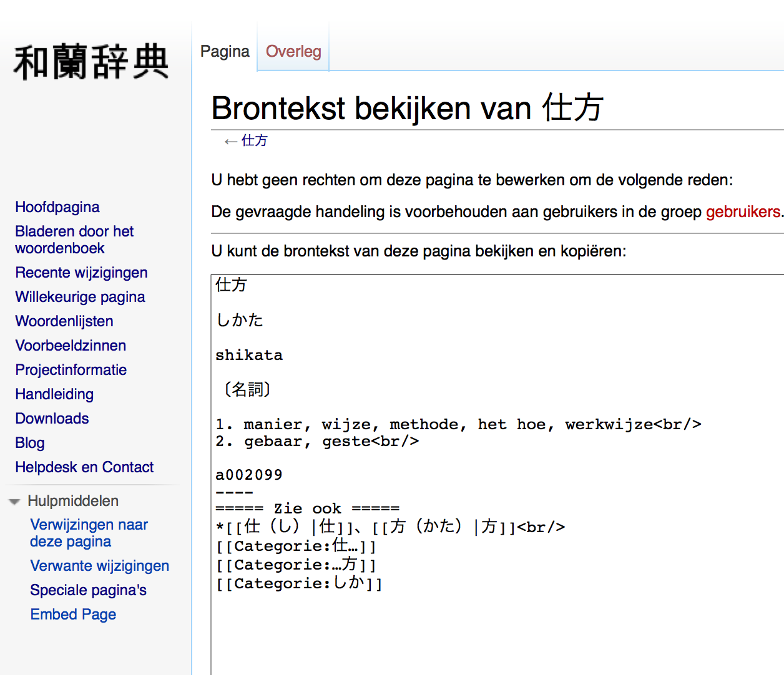Open Projectinformatie

pyautogui.click(x=71, y=370)
